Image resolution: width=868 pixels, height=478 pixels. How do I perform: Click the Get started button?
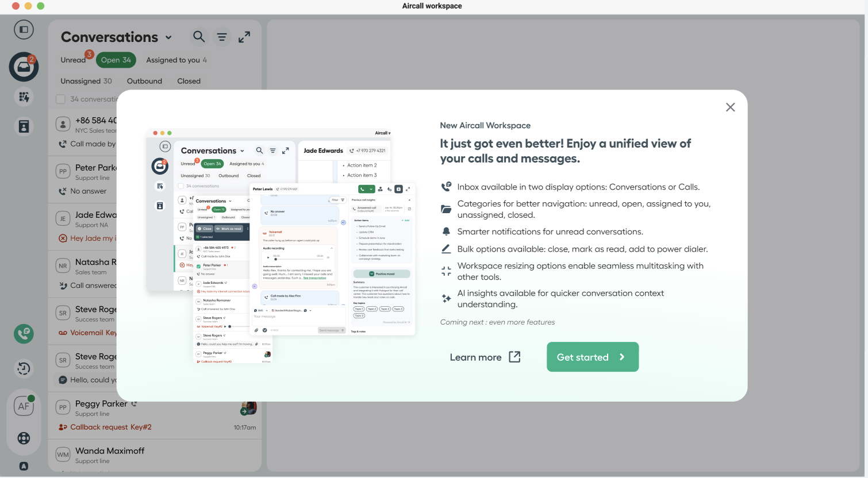(593, 357)
